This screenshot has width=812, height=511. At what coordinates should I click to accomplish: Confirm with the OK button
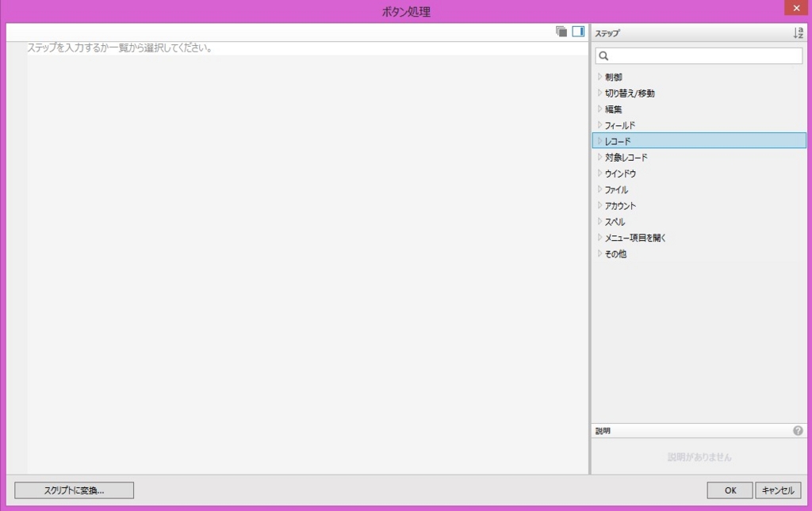pyautogui.click(x=730, y=490)
